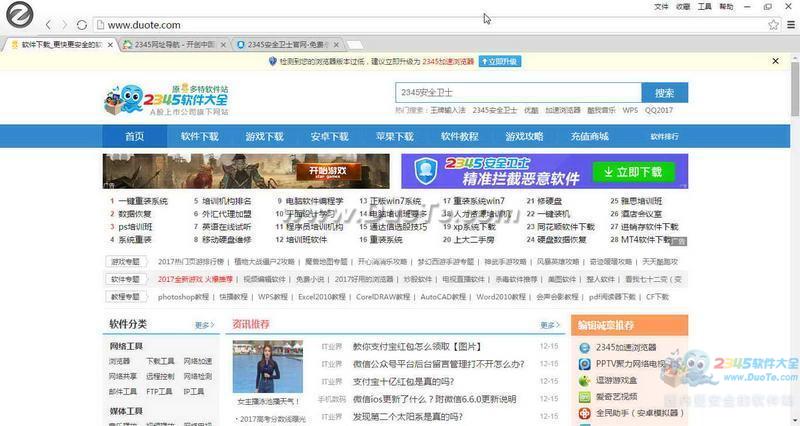The width and height of the screenshot is (800, 426).
Task: Open article 支付宝十亿红包是真的吗?
Action: [403, 381]
